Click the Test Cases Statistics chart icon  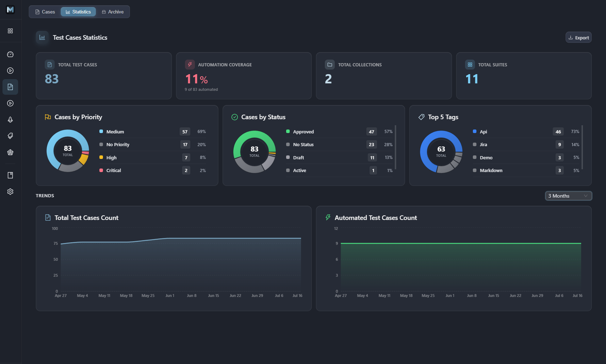pos(42,37)
